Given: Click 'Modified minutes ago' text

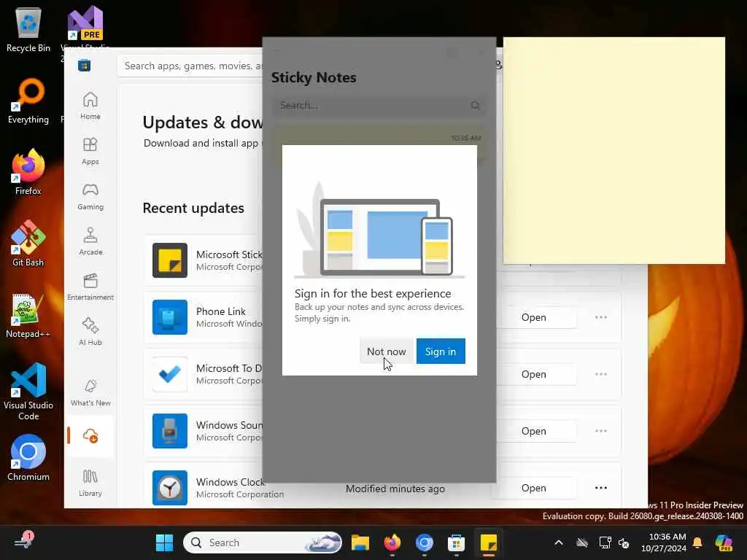Looking at the screenshot, I should pyautogui.click(x=395, y=489).
